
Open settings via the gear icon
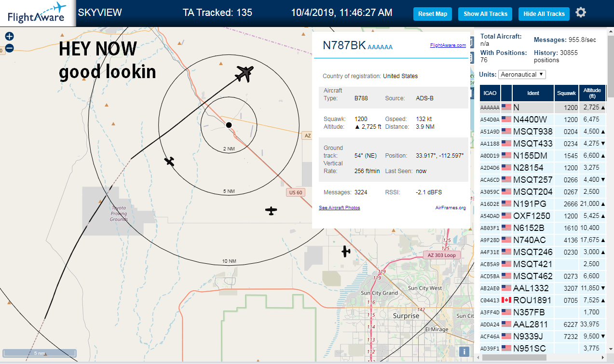[x=581, y=13]
